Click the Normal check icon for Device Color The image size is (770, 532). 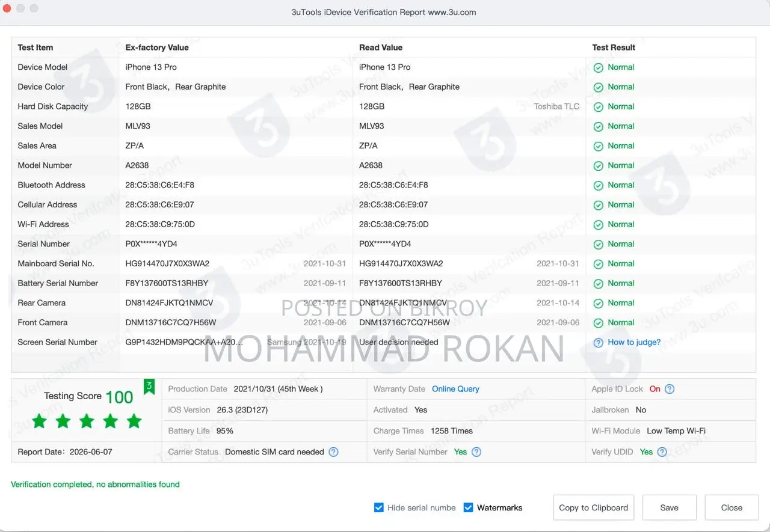(598, 87)
